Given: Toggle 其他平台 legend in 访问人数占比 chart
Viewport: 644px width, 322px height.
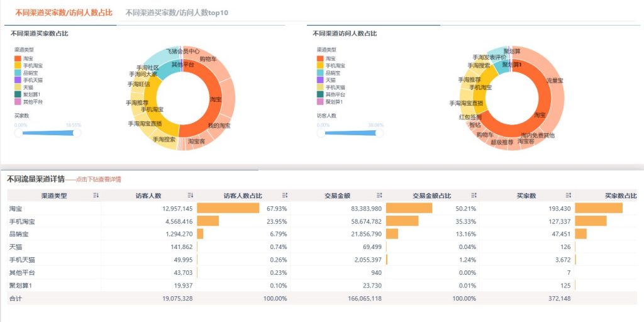Looking at the screenshot, I should point(331,94).
